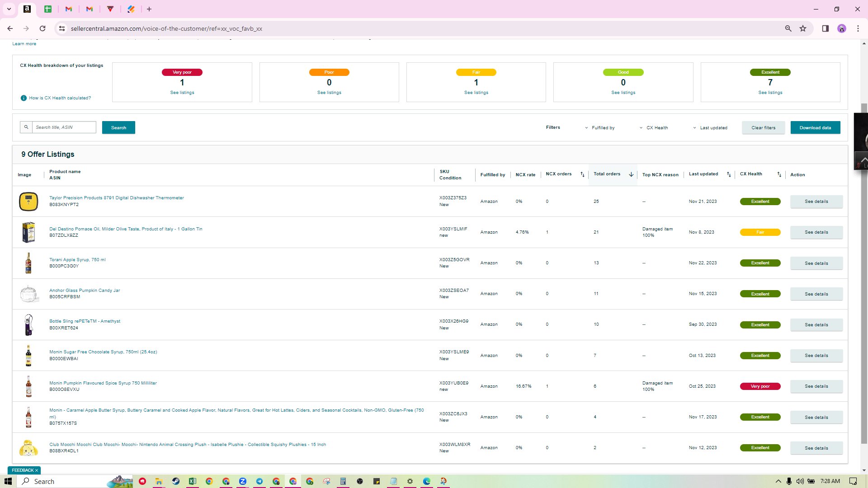
Task: Open the Chrome profile avatar
Action: click(x=841, y=28)
